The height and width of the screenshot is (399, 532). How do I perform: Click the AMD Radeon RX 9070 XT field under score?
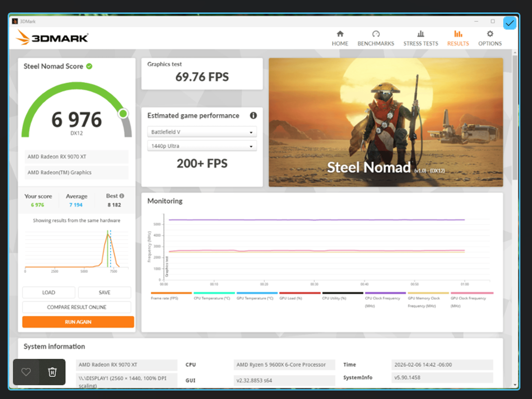77,157
